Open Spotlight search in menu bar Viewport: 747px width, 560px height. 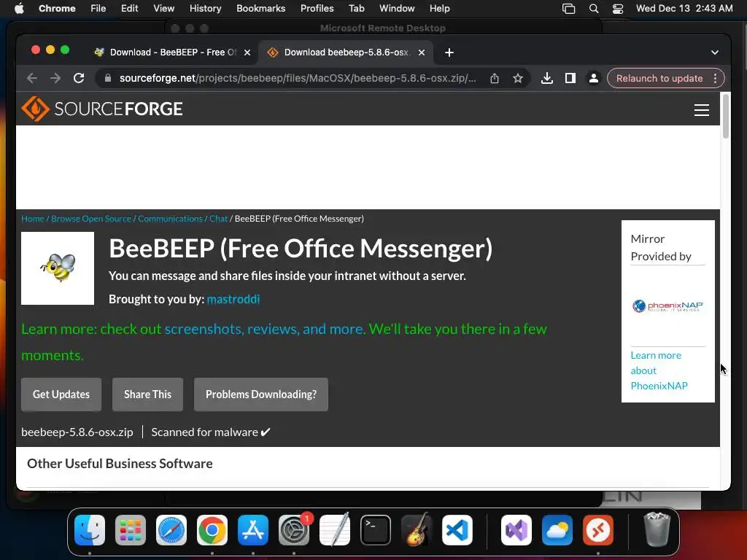point(594,9)
